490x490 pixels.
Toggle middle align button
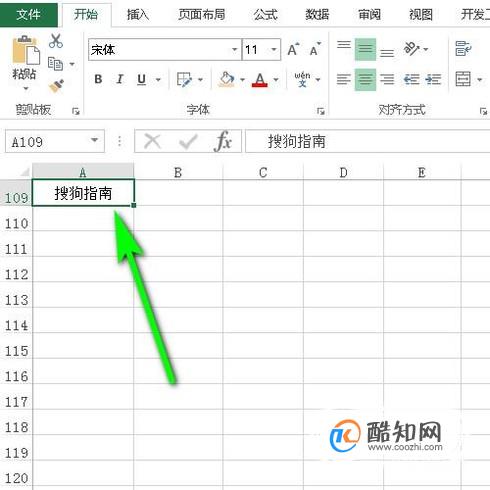pos(365,49)
